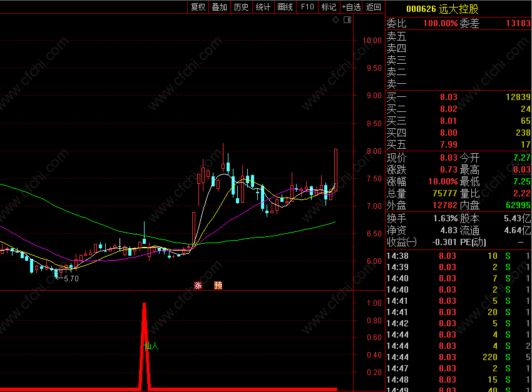Click the 标记 mark button

pos(329,7)
